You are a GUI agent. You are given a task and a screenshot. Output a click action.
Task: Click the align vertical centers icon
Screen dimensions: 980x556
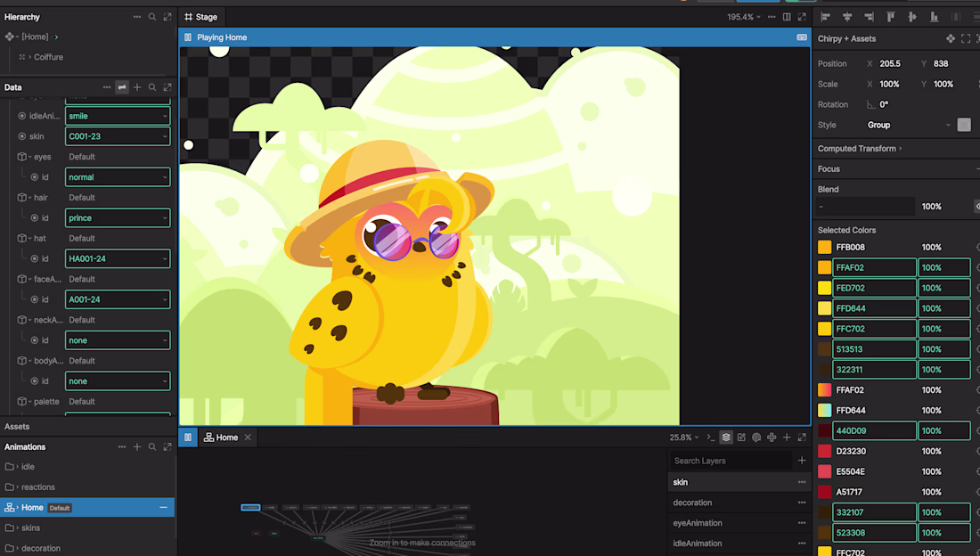coord(912,17)
